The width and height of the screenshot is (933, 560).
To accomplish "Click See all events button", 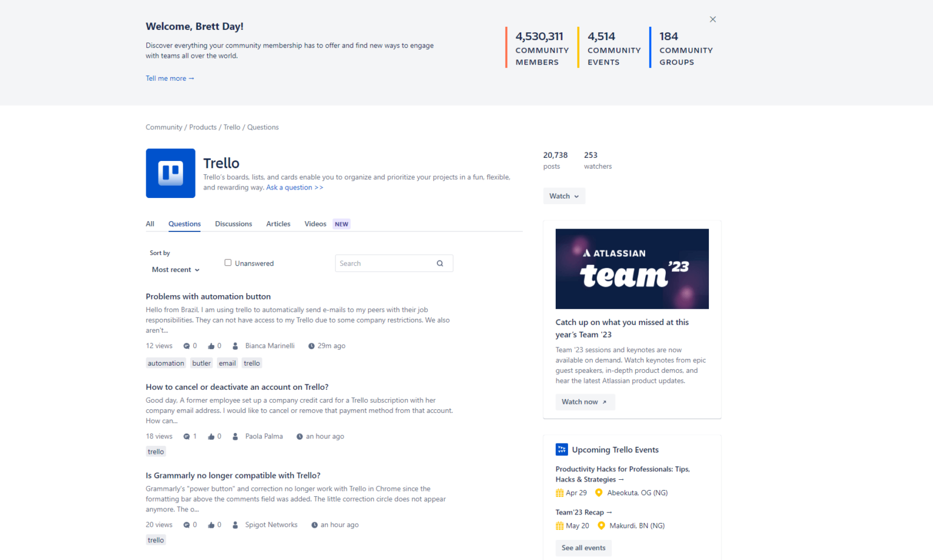I will click(x=583, y=548).
